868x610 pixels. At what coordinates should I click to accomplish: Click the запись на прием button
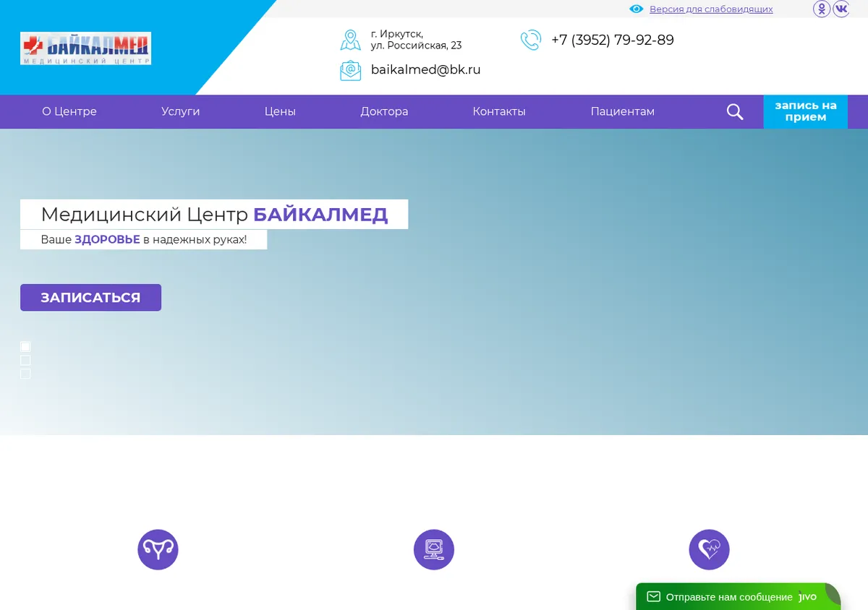[x=806, y=111]
